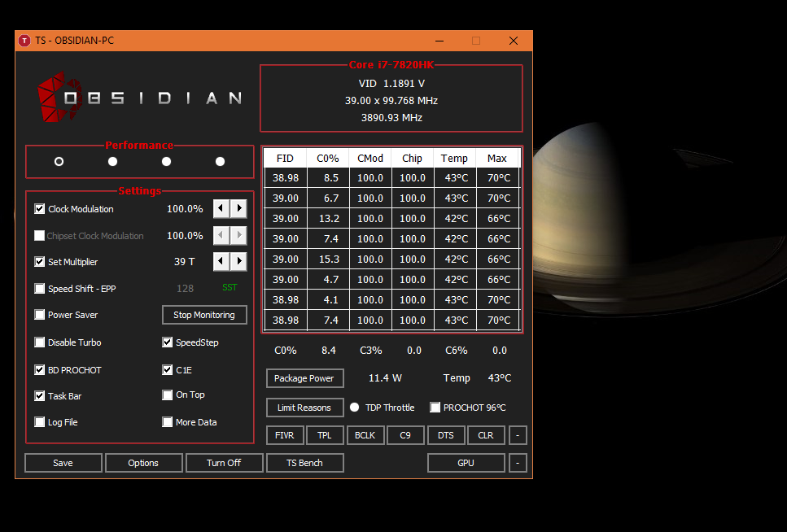Click the TDP Throttle indicator radio
Viewport: 787px width, 532px height.
pos(354,407)
